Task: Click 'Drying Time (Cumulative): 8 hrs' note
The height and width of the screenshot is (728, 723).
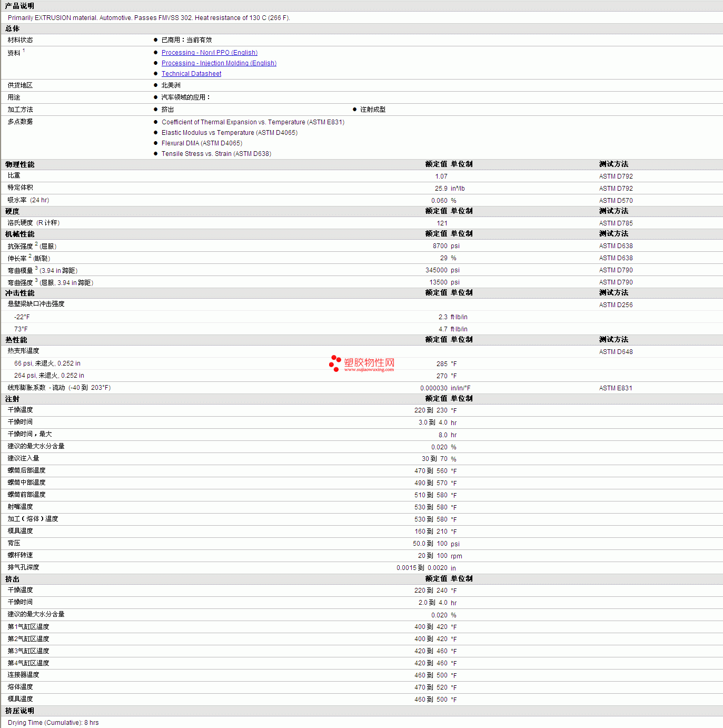Action: (x=53, y=723)
